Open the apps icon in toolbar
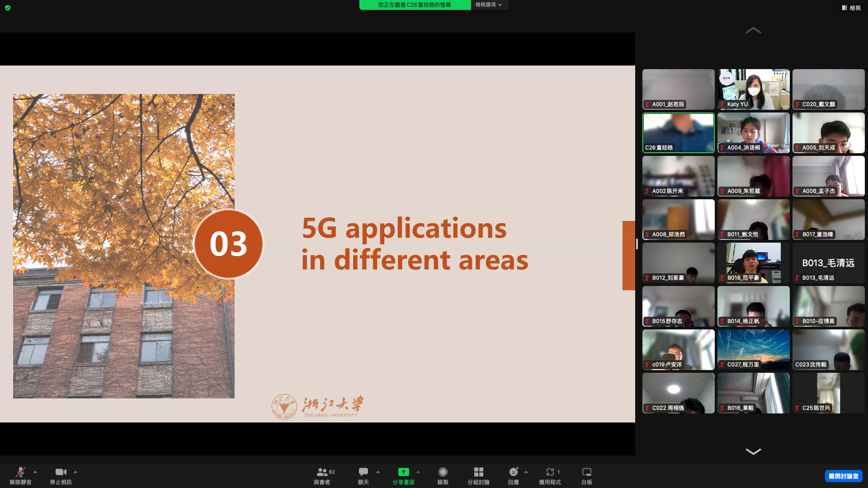 pos(550,472)
